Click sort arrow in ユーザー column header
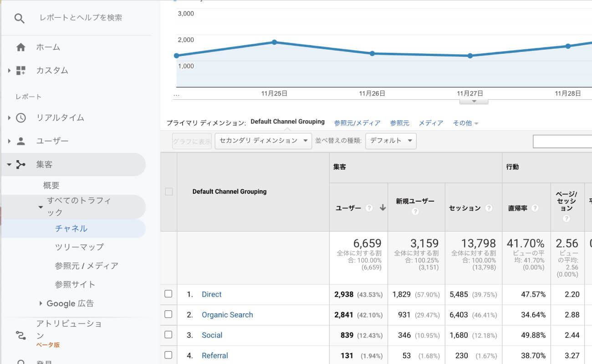The height and width of the screenshot is (364, 592). (383, 207)
